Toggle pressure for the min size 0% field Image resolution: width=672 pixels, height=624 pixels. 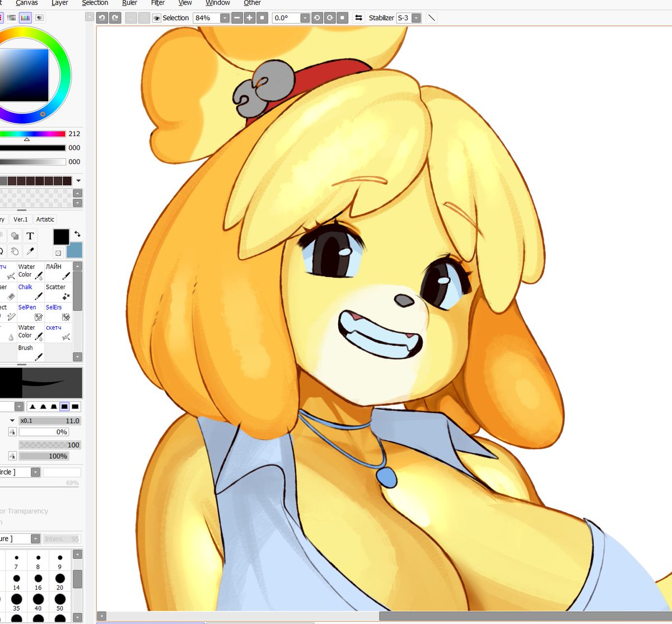tap(12, 432)
